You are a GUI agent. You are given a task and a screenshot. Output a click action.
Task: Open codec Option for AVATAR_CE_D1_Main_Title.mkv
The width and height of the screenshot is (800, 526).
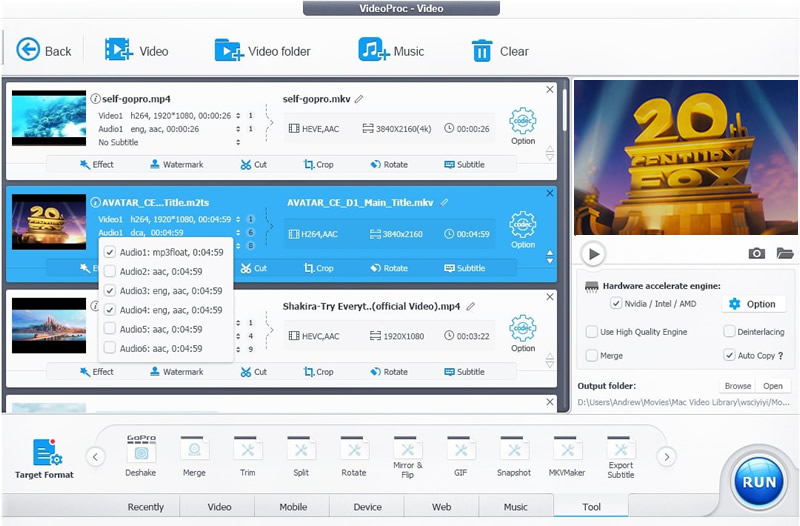[x=522, y=230]
